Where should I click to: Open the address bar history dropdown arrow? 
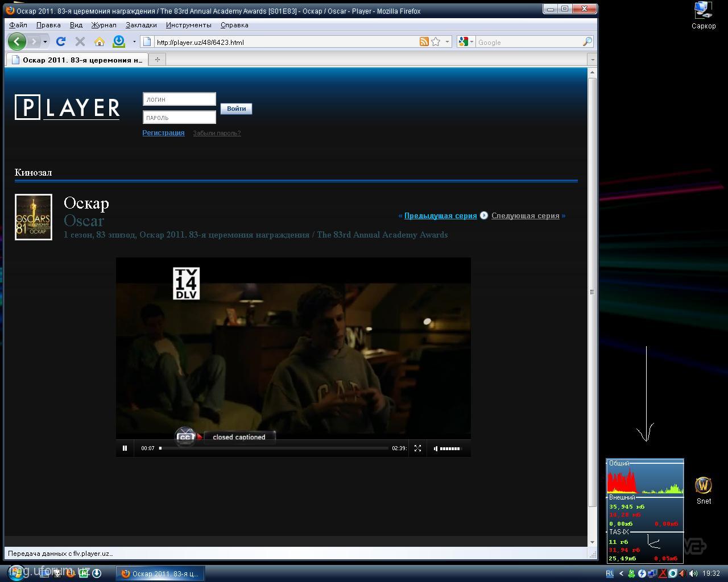click(x=447, y=41)
